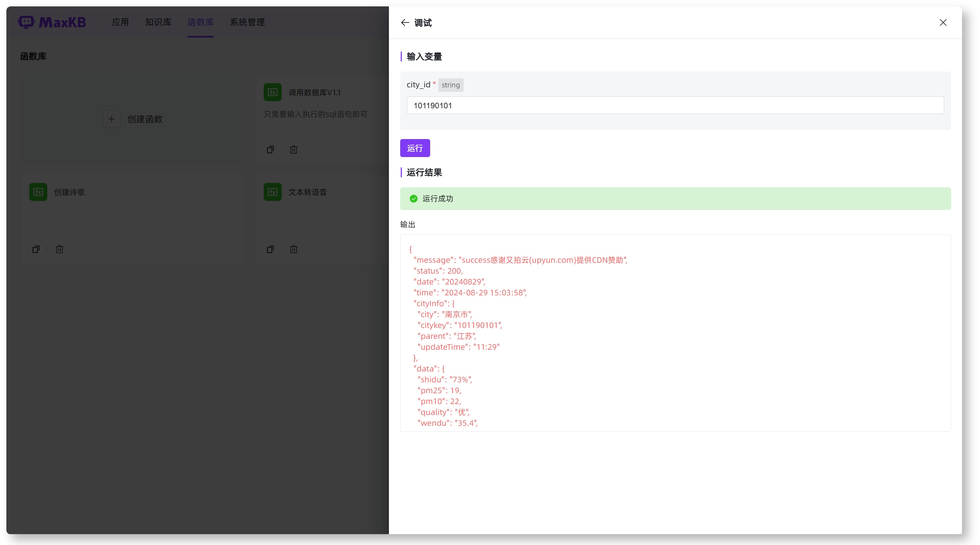Click the "wendu": "35.4" output line
The height and width of the screenshot is (545, 980).
447,423
